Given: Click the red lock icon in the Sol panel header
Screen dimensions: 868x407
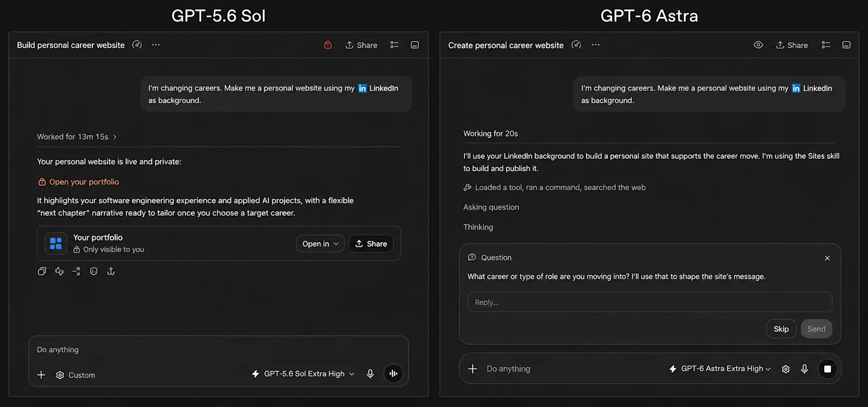Looking at the screenshot, I should click(x=328, y=45).
